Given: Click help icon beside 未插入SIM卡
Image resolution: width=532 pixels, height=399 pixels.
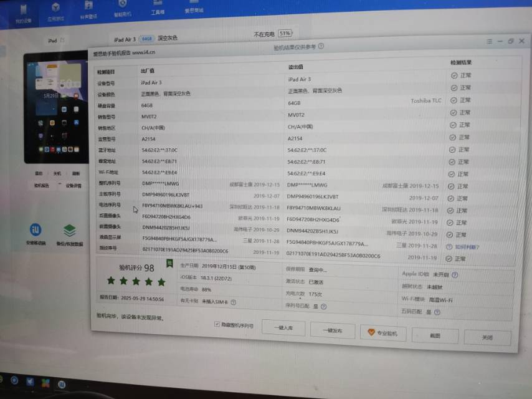Looking at the screenshot, I should click(234, 302).
